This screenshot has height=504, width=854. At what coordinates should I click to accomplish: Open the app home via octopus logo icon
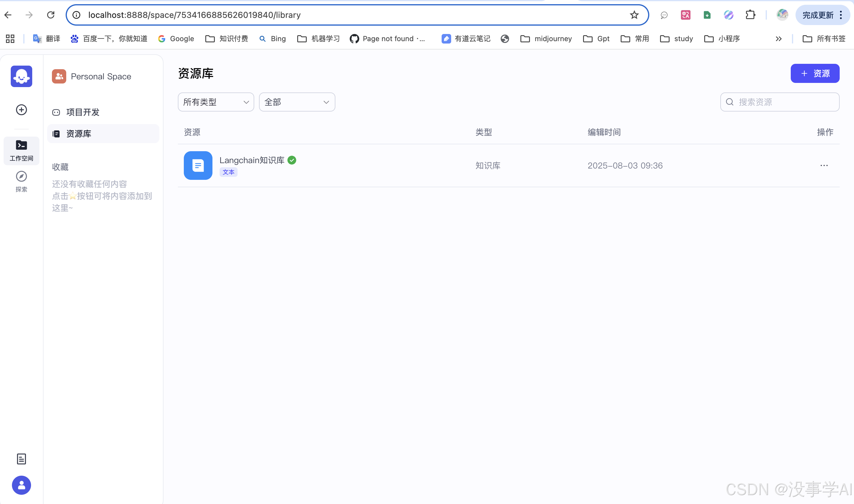coord(21,76)
